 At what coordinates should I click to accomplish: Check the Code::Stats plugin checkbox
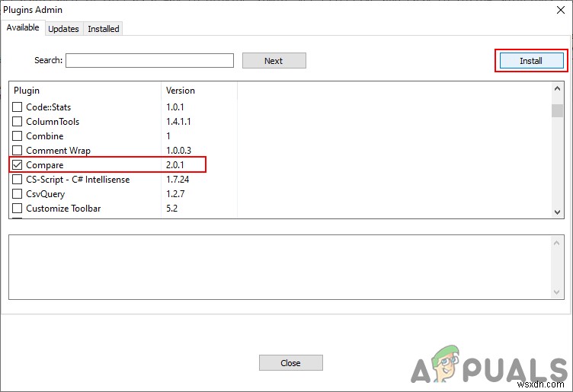click(18, 107)
